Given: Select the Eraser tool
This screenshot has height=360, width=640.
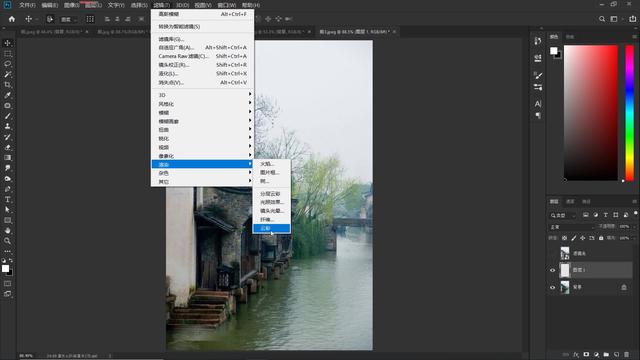Looking at the screenshot, I should (7, 147).
